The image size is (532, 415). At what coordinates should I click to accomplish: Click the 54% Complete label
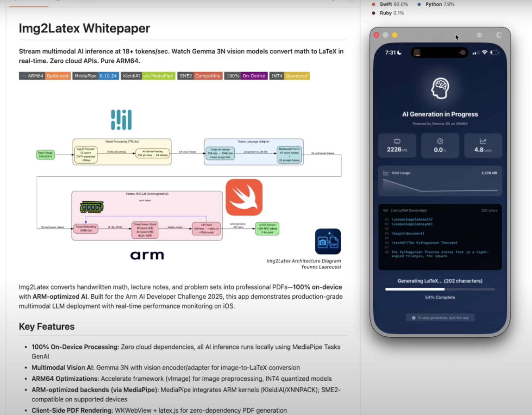(x=440, y=297)
